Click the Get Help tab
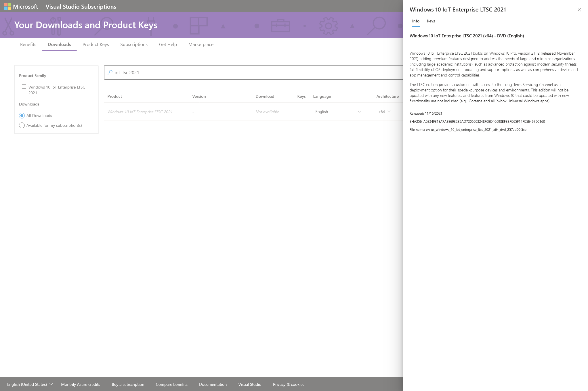 pyautogui.click(x=168, y=44)
